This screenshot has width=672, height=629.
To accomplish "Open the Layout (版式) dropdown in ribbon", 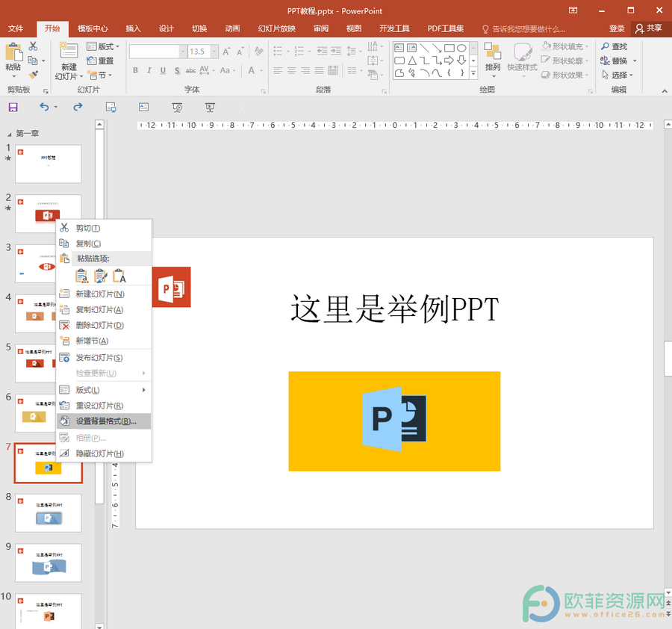I will click(x=103, y=46).
